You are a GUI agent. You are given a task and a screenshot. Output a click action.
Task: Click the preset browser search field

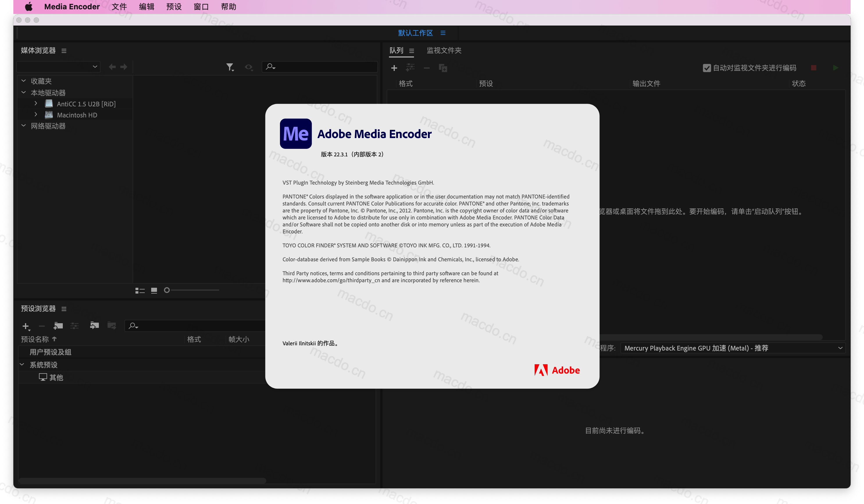pyautogui.click(x=195, y=325)
